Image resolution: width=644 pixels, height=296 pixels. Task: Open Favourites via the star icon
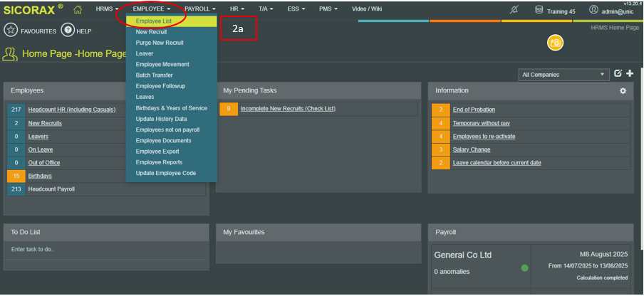pos(11,31)
